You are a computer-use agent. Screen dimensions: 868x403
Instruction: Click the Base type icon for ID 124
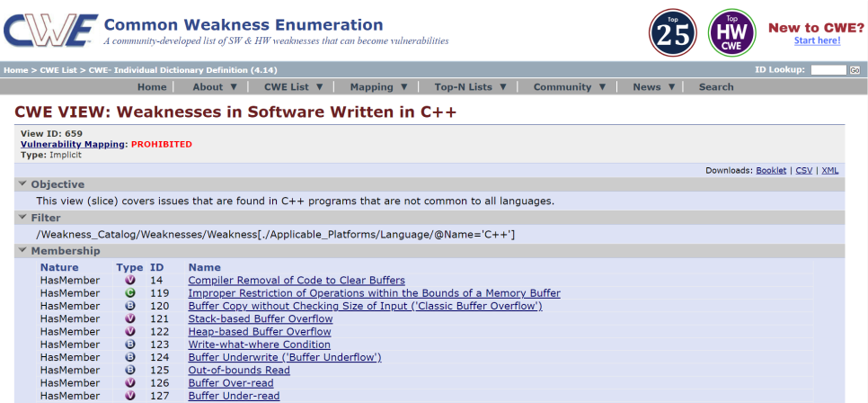(130, 357)
